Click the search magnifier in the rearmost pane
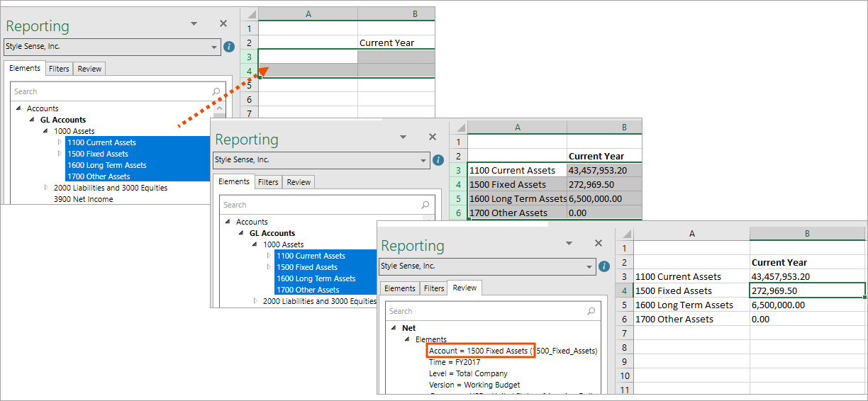 pyautogui.click(x=216, y=91)
